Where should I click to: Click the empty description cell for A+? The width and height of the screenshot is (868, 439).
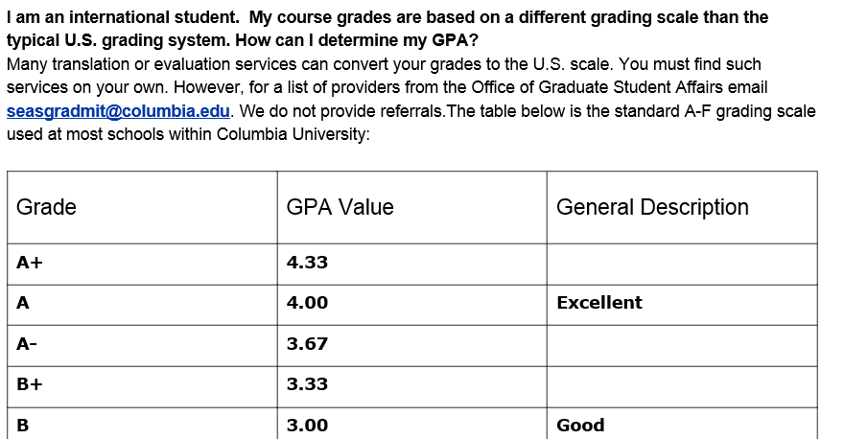pos(681,263)
